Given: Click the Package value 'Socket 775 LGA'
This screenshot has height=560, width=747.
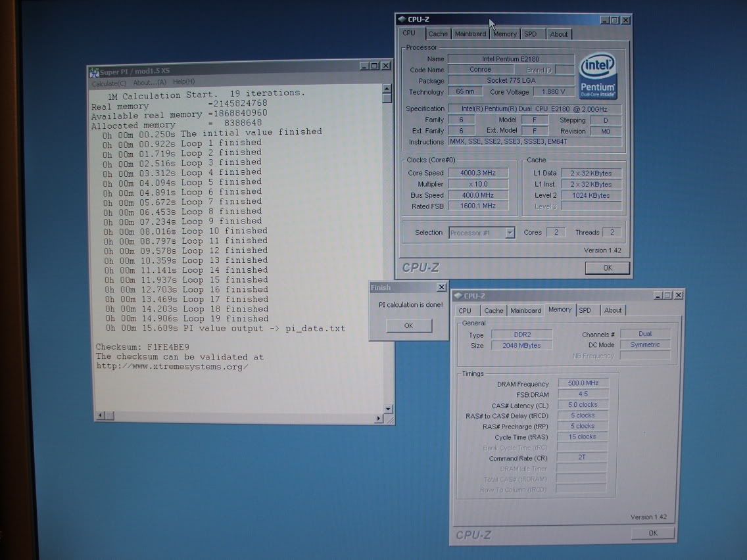Looking at the screenshot, I should (511, 80).
